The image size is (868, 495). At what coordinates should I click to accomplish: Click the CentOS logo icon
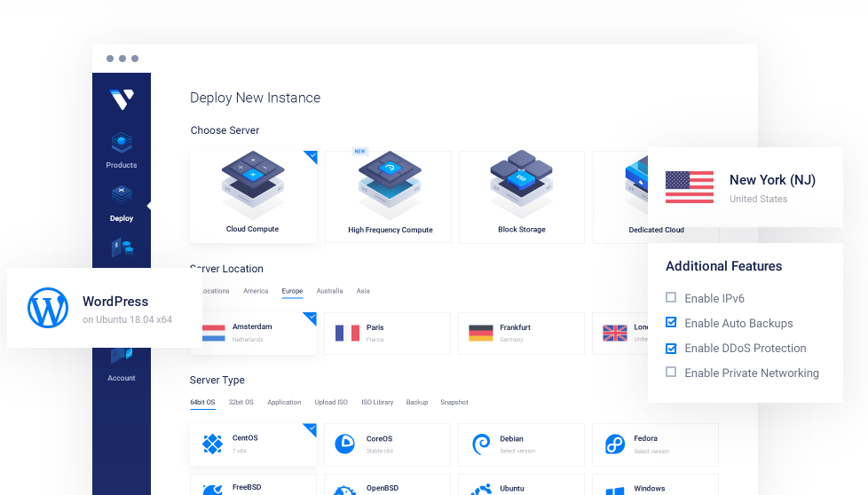pos(213,444)
